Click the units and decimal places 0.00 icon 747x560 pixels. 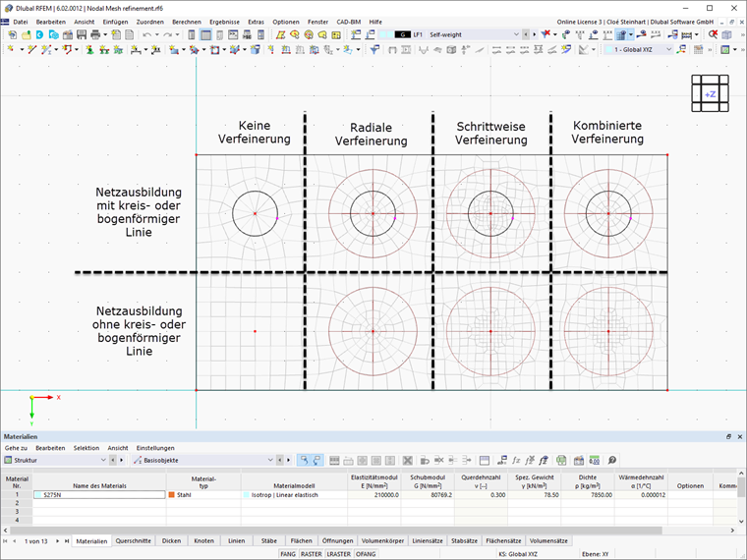click(594, 460)
